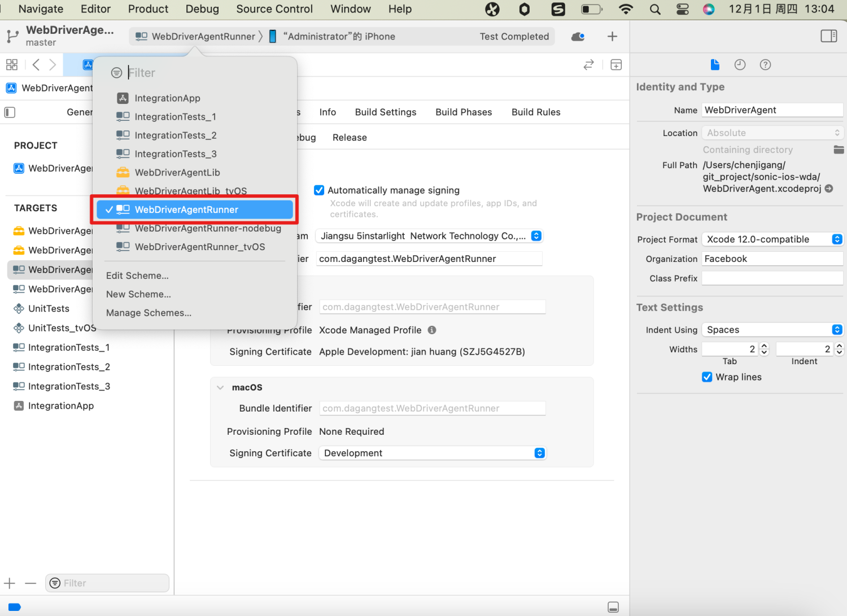Toggle Automatically manage signing checkbox
847x616 pixels.
point(319,190)
